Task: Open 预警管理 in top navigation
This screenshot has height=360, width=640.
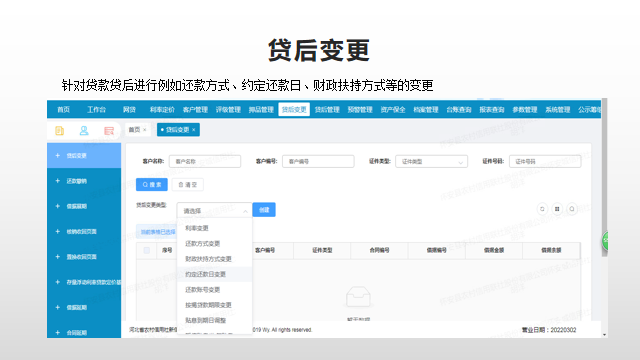Action: 360,109
